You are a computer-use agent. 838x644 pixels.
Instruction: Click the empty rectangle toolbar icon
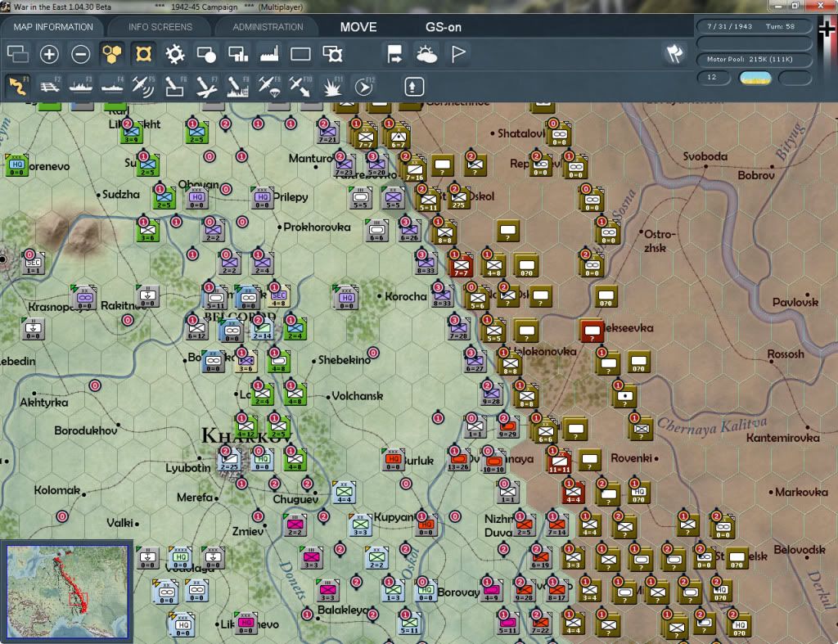point(300,54)
